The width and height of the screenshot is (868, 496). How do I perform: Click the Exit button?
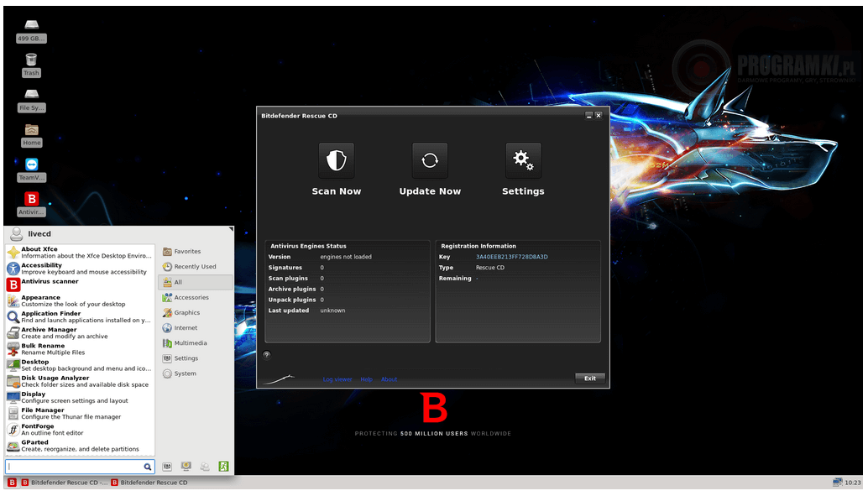(x=590, y=379)
